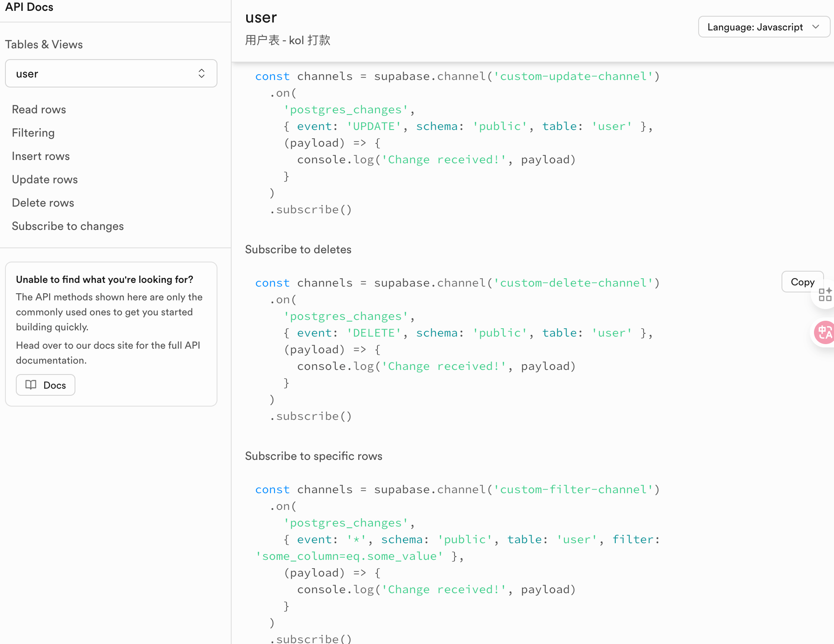Click the API Docs title
Viewport: 834px width, 644px height.
(29, 7)
